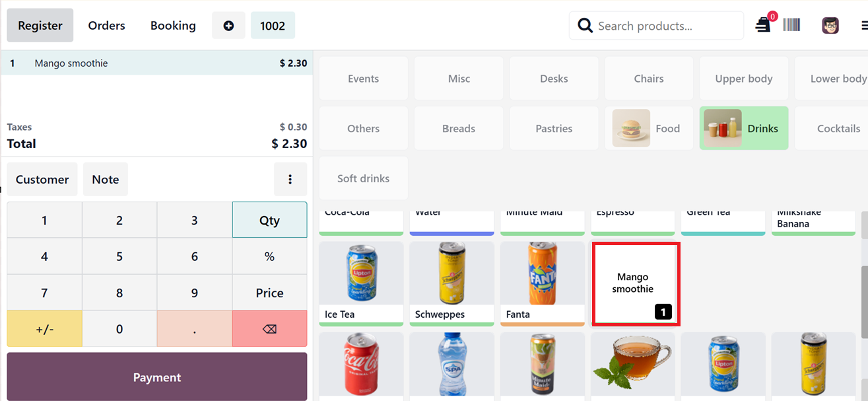Open the online orders shopping bag icon
Viewport: 868px width, 401px height.
[x=763, y=25]
